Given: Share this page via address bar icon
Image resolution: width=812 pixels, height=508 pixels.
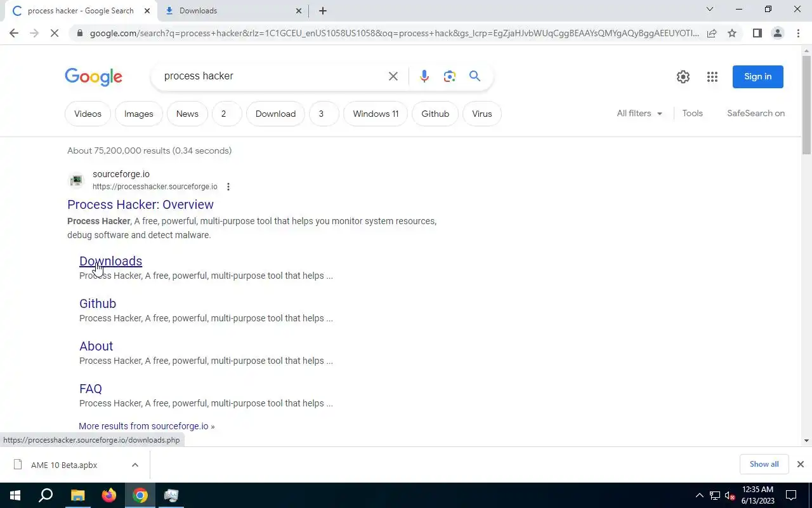Looking at the screenshot, I should [x=712, y=33].
